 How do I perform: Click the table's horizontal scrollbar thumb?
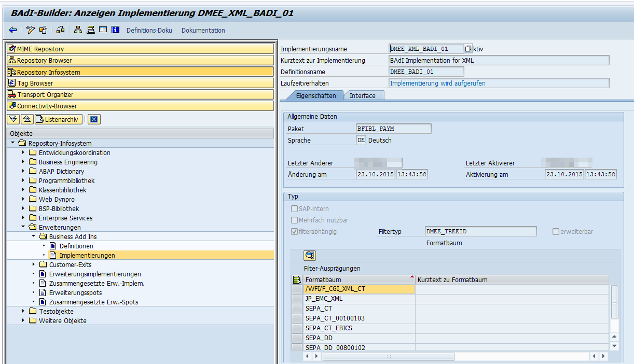(x=388, y=357)
